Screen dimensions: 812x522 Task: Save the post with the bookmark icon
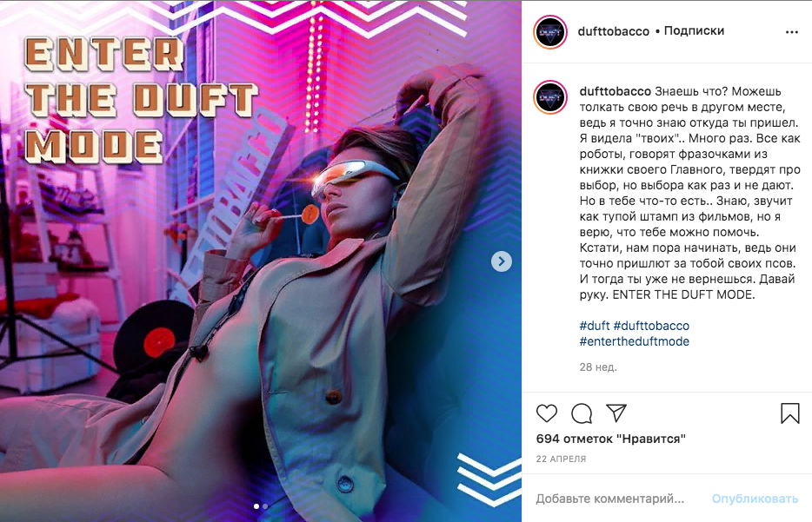point(789,413)
